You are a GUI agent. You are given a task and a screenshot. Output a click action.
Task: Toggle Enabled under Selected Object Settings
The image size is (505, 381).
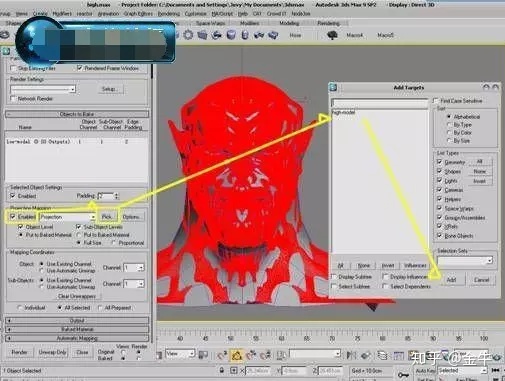(x=13, y=196)
